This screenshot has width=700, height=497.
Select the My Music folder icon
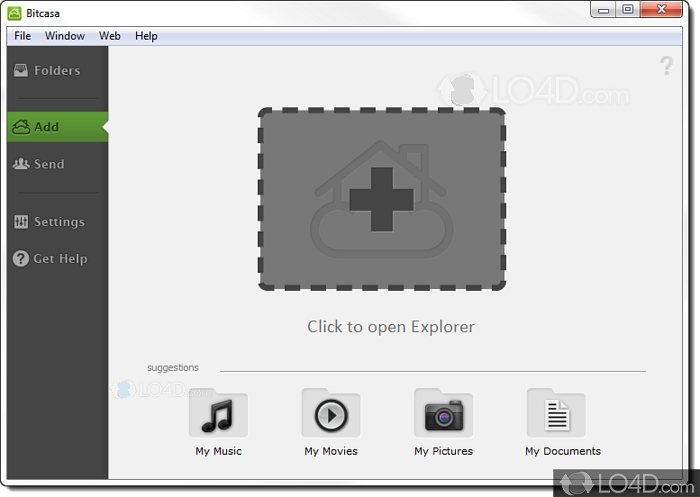[218, 413]
